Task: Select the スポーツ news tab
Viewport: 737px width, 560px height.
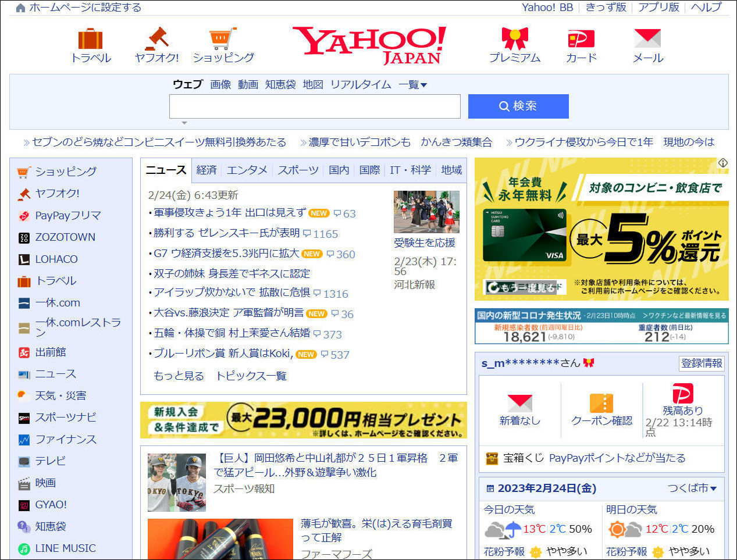Action: (x=298, y=170)
